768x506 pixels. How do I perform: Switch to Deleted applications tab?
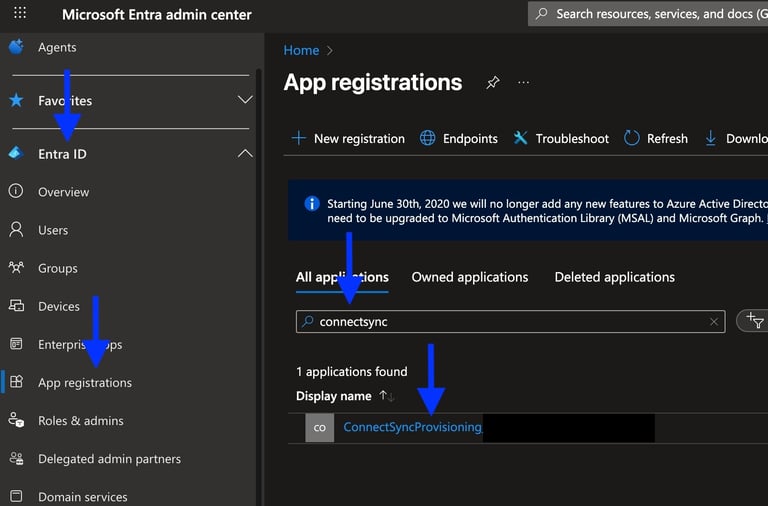point(615,277)
